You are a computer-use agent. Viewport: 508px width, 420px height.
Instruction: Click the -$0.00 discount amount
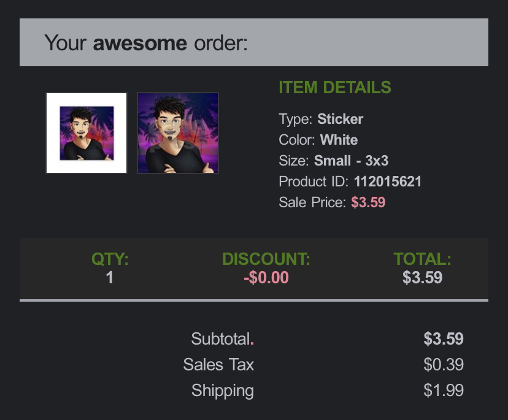click(x=266, y=278)
